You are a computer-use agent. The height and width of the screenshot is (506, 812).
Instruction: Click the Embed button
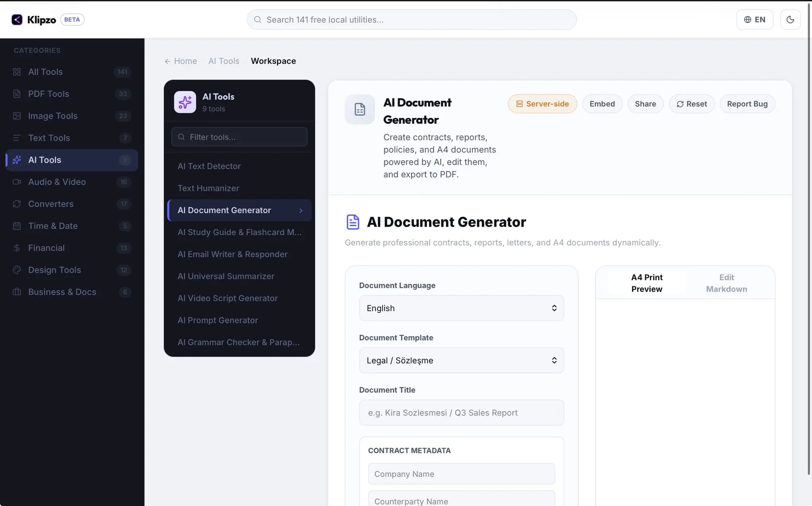(x=602, y=104)
